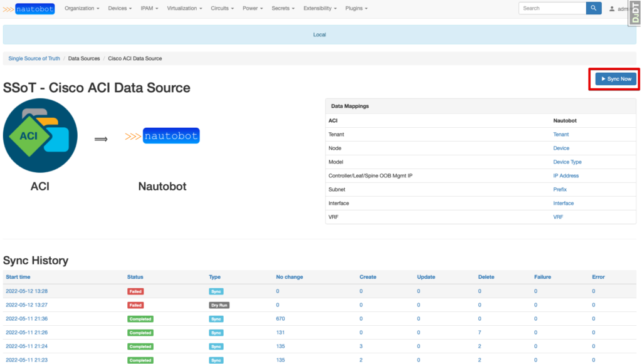The image size is (642, 364).
Task: Click Failed badge on 13:27 row
Action: [135, 305]
